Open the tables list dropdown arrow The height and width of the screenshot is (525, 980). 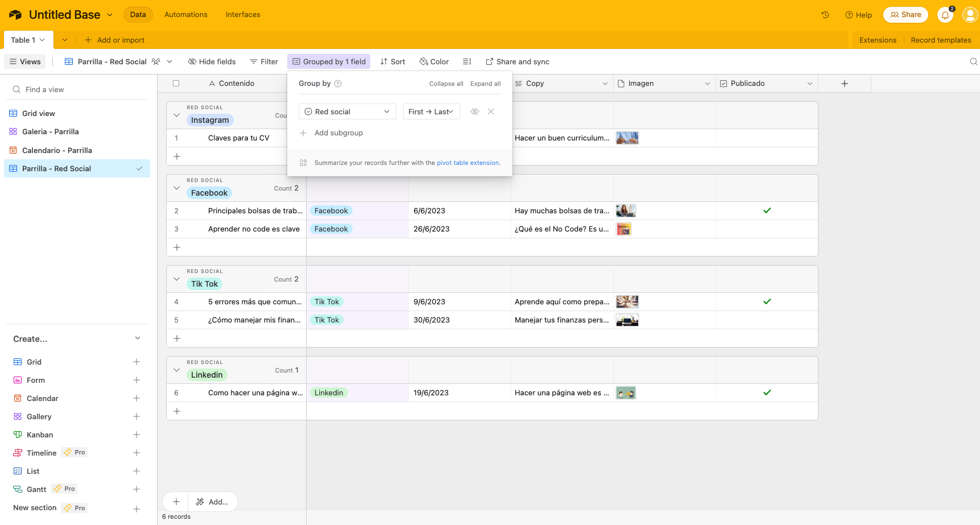coord(65,40)
